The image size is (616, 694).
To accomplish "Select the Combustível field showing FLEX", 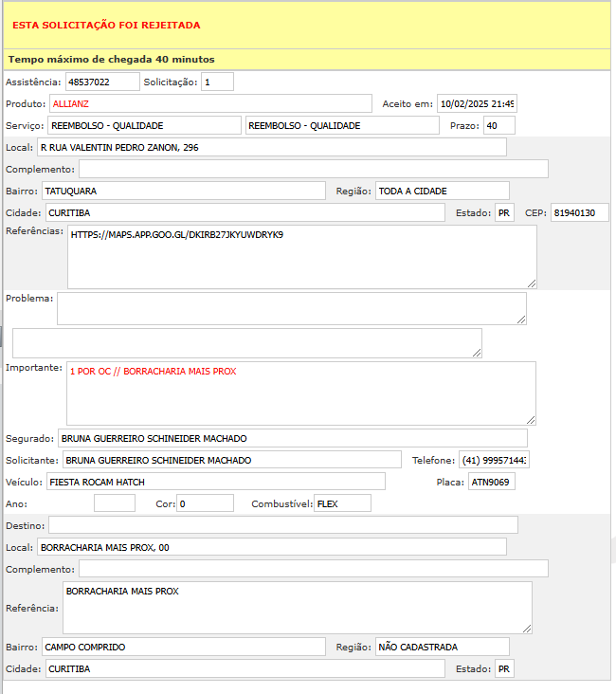I will pyautogui.click(x=342, y=503).
